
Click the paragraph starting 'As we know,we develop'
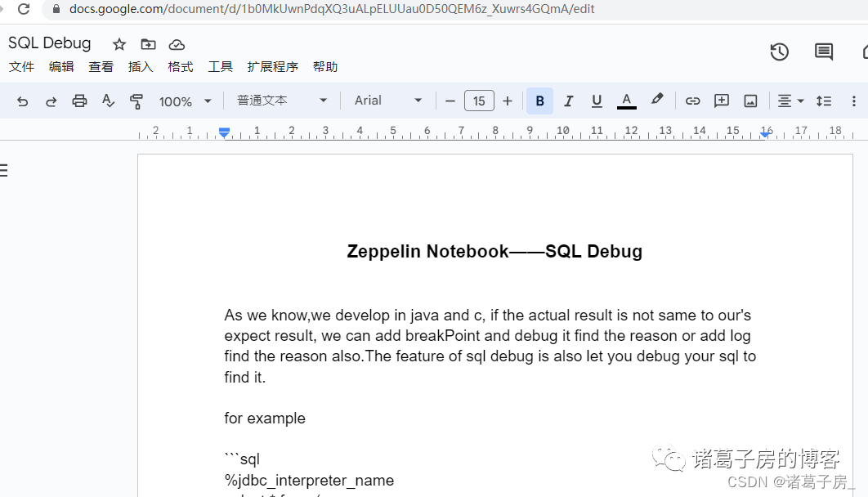pos(490,346)
